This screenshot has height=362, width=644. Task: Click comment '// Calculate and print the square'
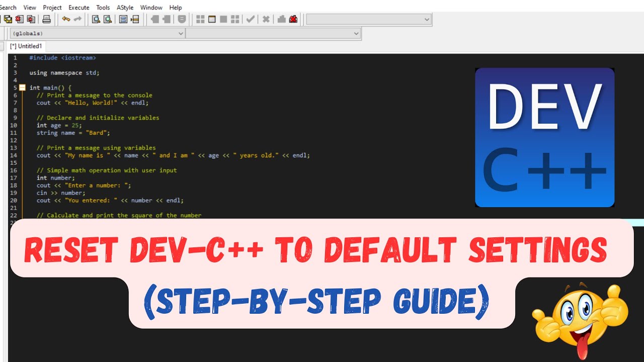(119, 216)
